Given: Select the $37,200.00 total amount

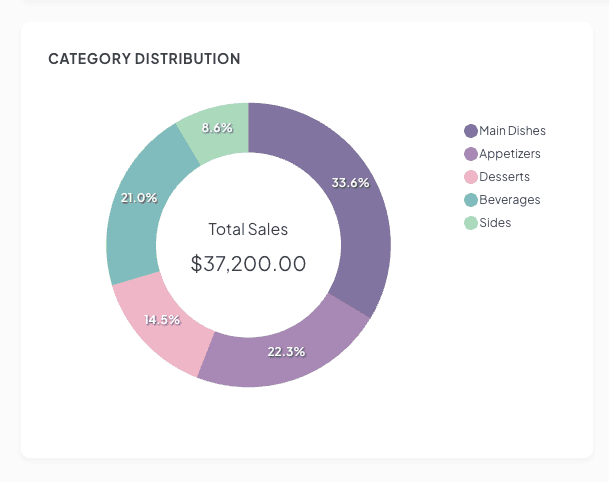Looking at the screenshot, I should (x=248, y=264).
